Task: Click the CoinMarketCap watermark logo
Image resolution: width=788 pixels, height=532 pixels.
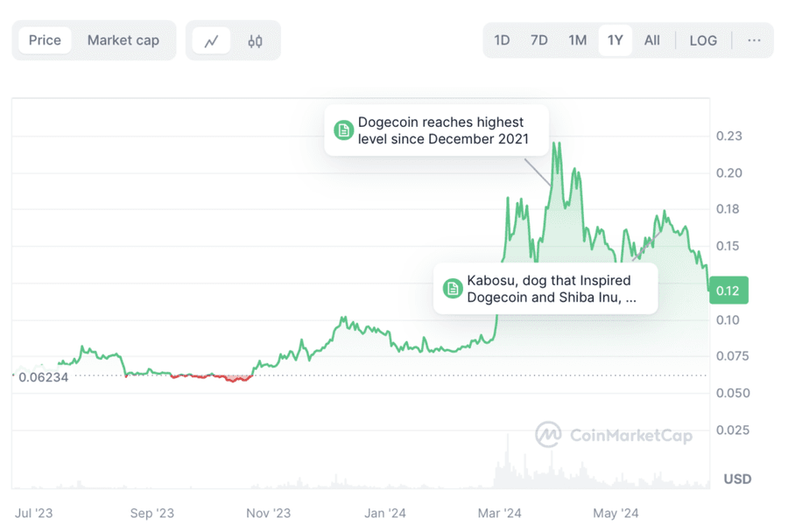Action: (x=613, y=435)
